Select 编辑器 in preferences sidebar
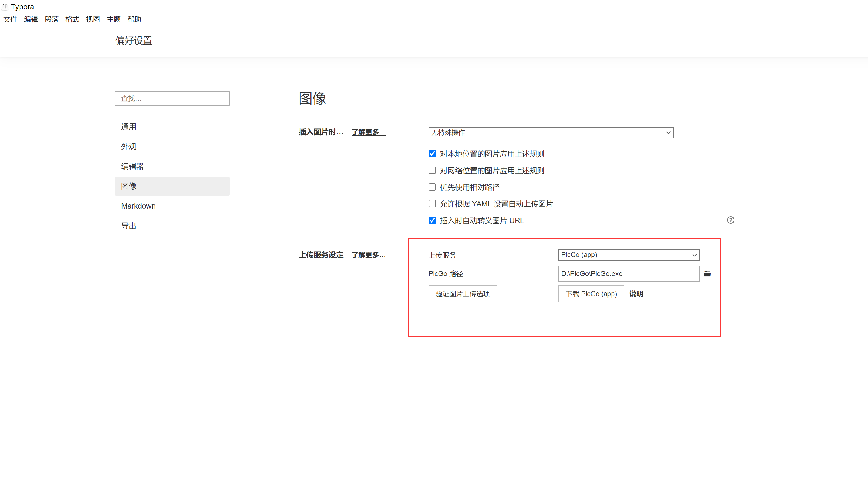The height and width of the screenshot is (500, 868). click(172, 167)
